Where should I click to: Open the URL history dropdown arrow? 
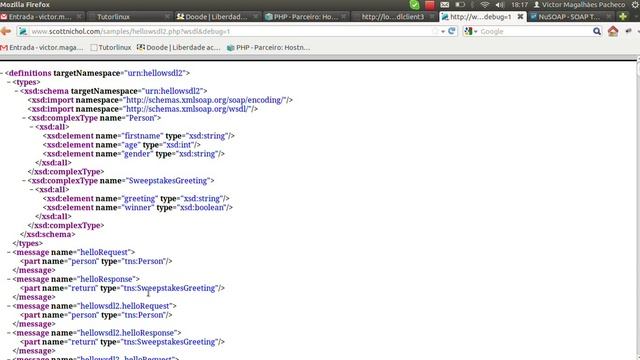[x=443, y=31]
